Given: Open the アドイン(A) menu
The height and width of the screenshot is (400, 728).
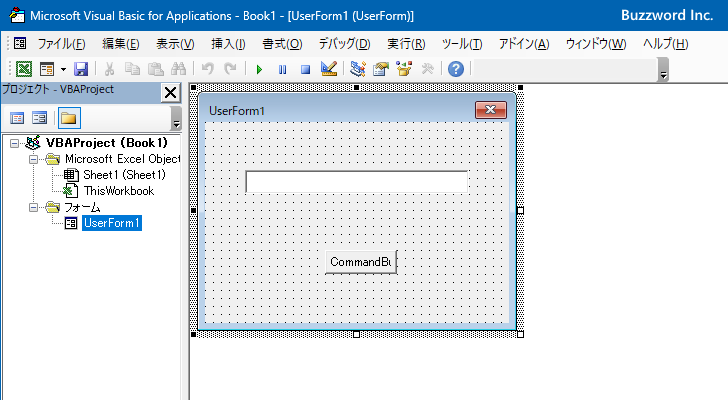Looking at the screenshot, I should click(x=524, y=44).
